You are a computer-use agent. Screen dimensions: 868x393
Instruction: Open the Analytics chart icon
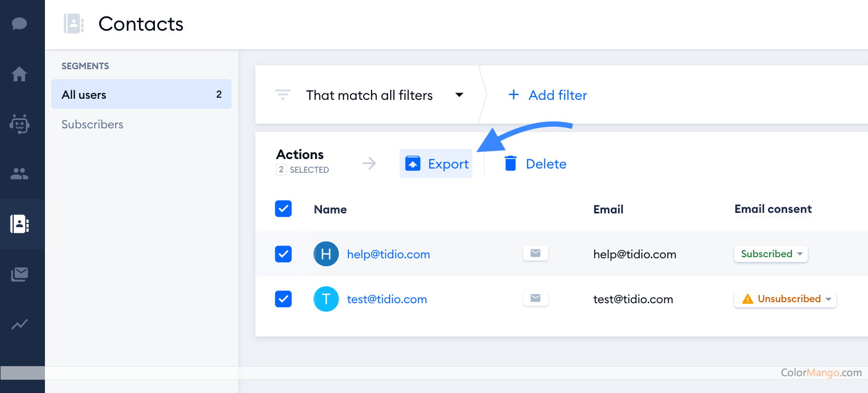pos(20,324)
